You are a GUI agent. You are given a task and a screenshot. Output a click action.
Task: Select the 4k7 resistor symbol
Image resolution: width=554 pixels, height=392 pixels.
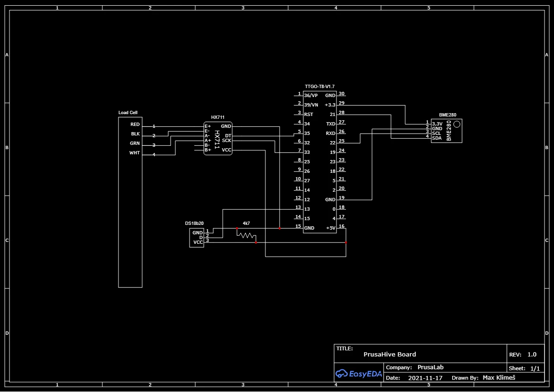(x=246, y=235)
